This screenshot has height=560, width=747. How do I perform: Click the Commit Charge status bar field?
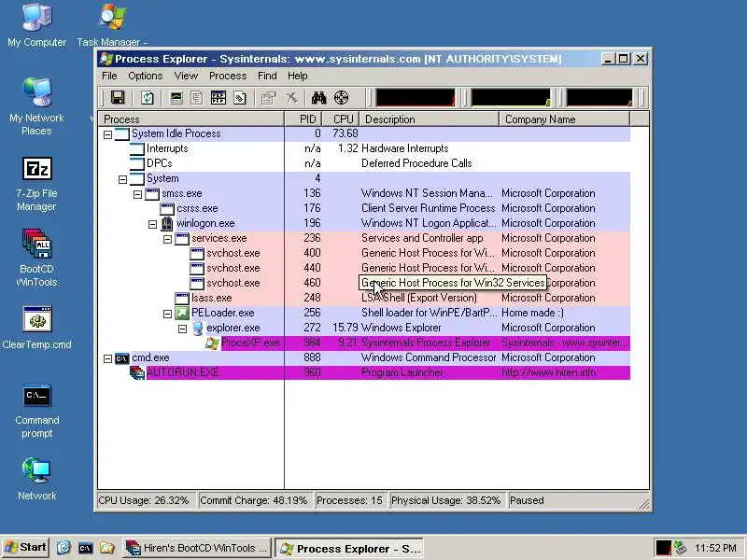[x=255, y=500]
